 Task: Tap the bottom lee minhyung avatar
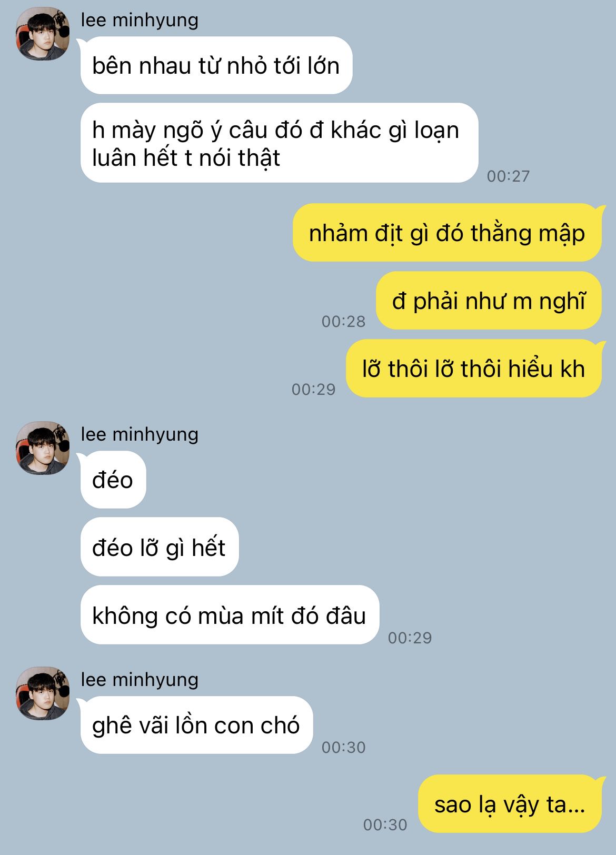pyautogui.click(x=43, y=693)
